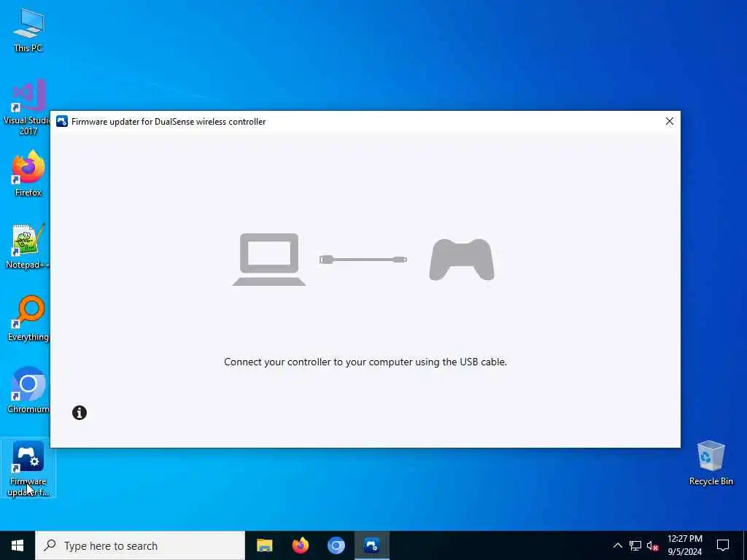
Task: Select the Firmware updater desktop shortcut
Action: click(x=28, y=468)
